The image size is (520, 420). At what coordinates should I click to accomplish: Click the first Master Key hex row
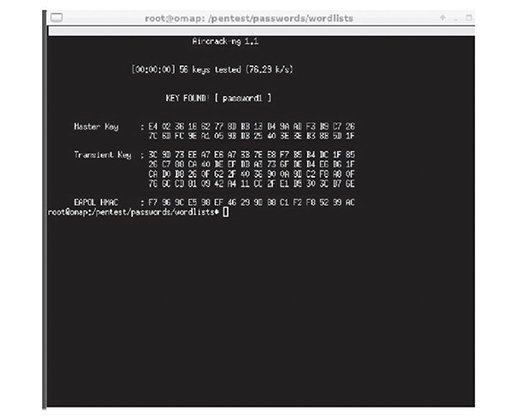point(252,127)
